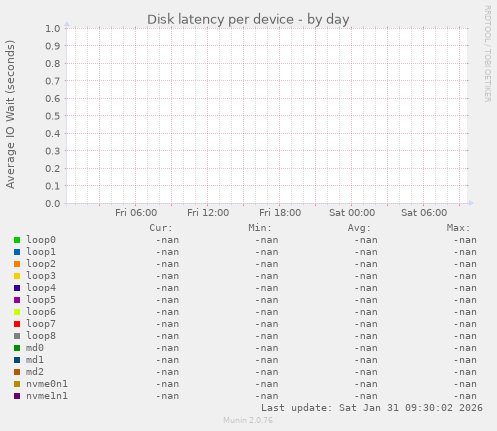Click the nvme1n1 Max value -nan
This screenshot has width=497, height=431.
(465, 396)
